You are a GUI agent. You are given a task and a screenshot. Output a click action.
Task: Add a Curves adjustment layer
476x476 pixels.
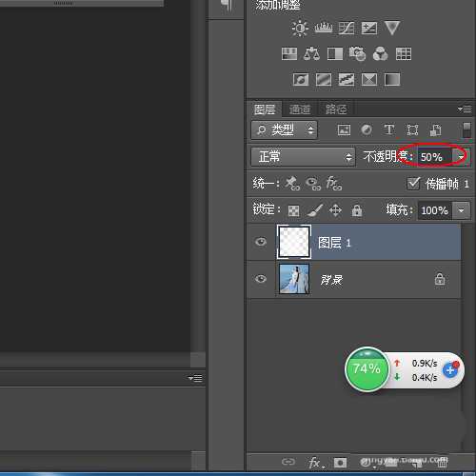tap(347, 28)
